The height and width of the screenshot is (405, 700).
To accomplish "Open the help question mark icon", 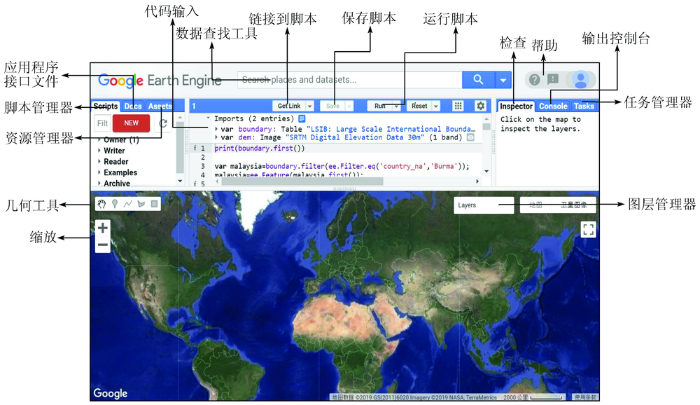I will click(534, 80).
